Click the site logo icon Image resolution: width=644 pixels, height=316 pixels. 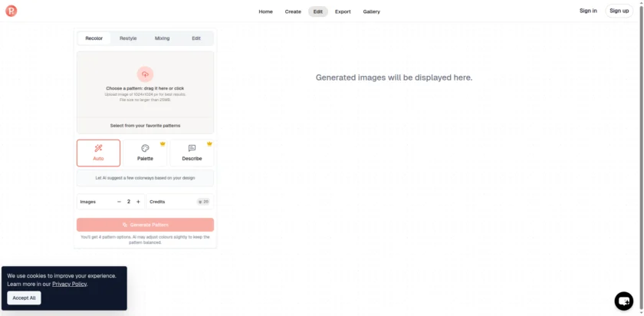click(x=11, y=11)
